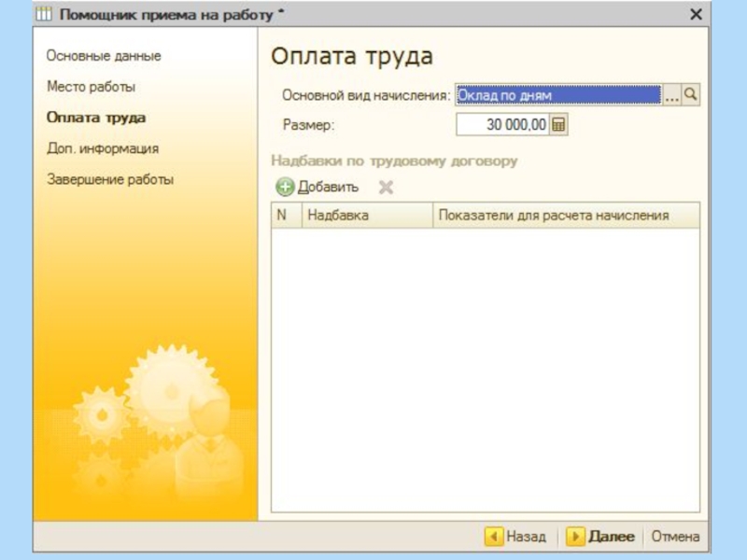This screenshot has width=747, height=560.
Task: Open the calculator next to the Размер field
Action: (x=559, y=125)
